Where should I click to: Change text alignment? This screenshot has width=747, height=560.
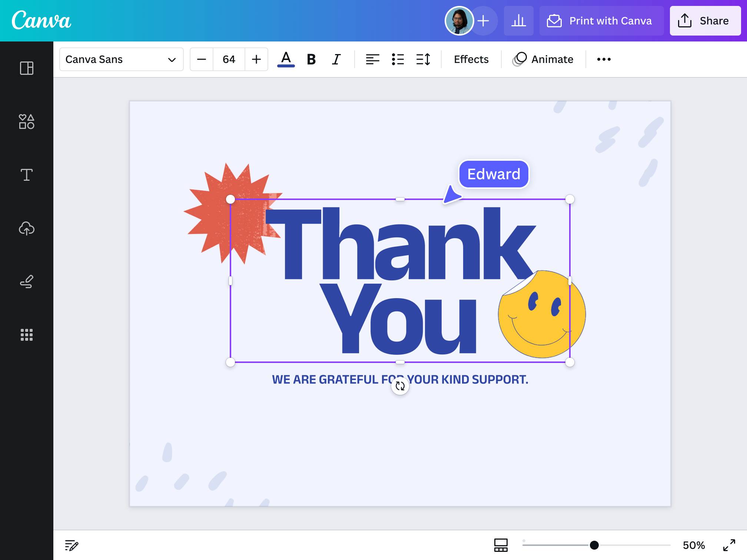pyautogui.click(x=373, y=59)
